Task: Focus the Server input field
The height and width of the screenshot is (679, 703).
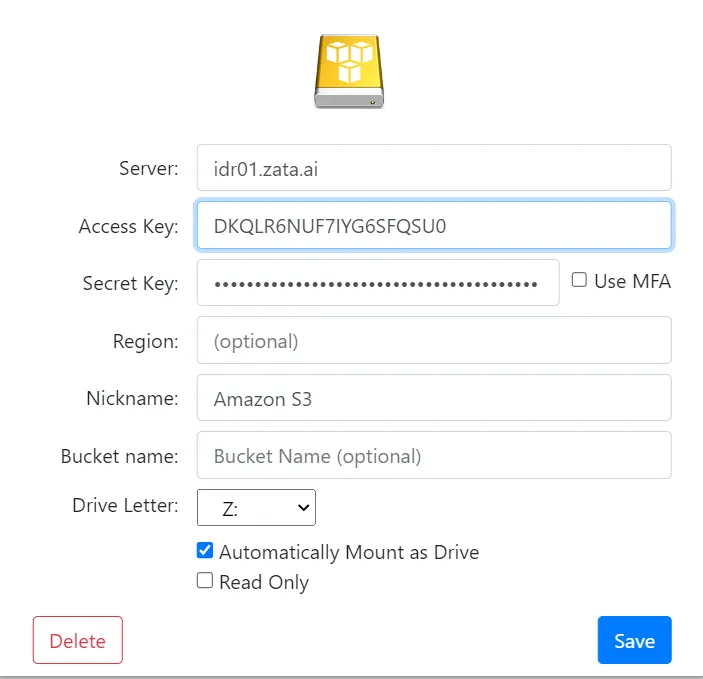Action: coord(434,168)
